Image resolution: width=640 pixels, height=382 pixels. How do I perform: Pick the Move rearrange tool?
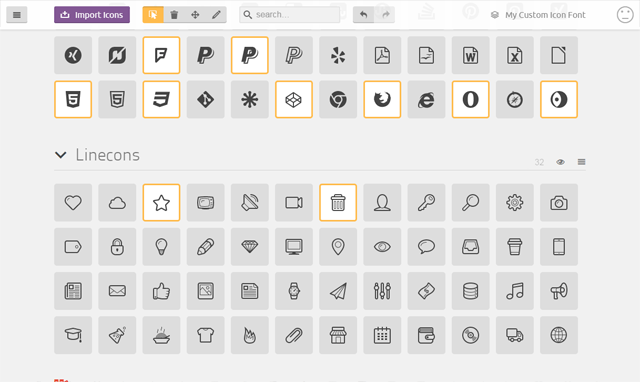point(195,15)
